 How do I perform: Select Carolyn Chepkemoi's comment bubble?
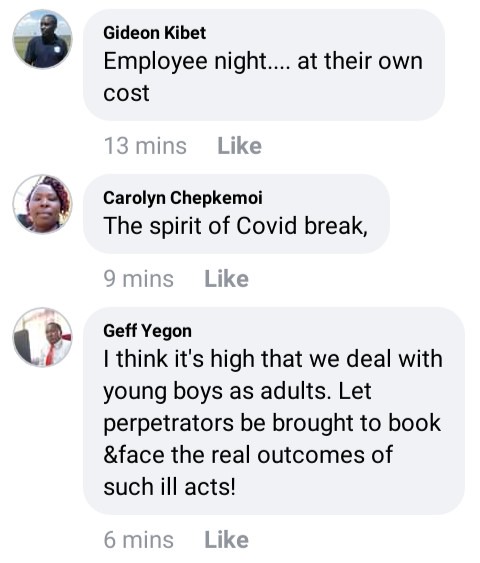point(236,214)
